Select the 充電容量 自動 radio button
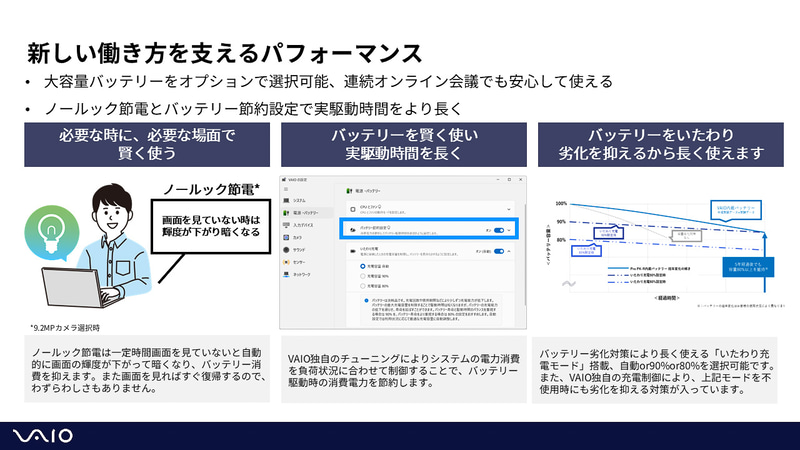Viewport: 800px width, 450px height. [x=363, y=266]
